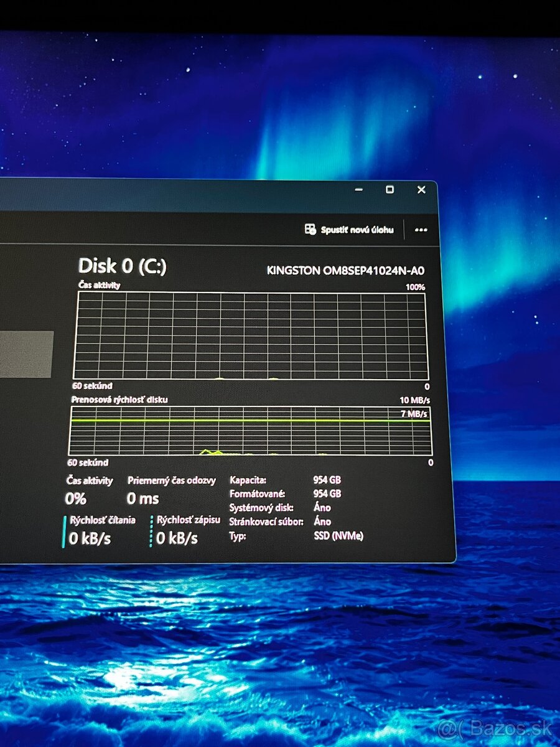
Task: Click the Kapacita 954 GB value
Action: click(327, 480)
